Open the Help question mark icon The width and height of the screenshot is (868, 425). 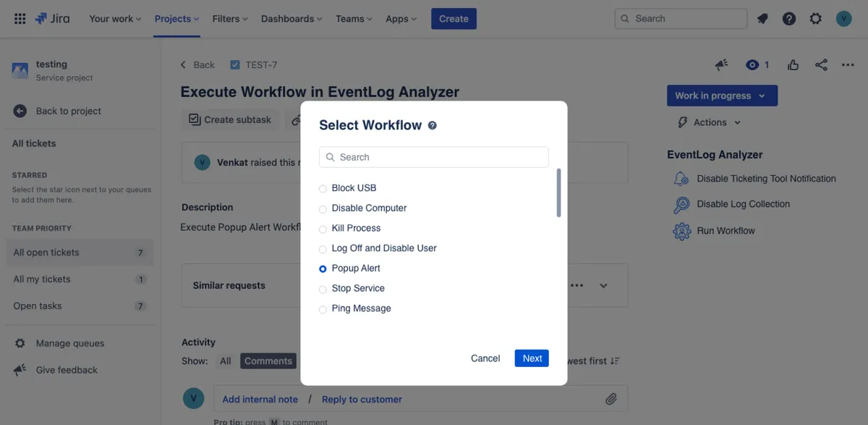click(x=789, y=19)
